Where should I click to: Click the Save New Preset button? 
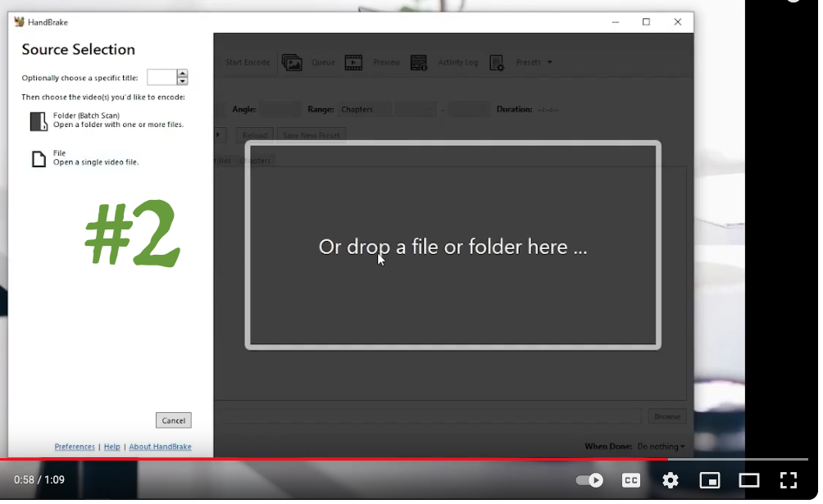click(311, 135)
